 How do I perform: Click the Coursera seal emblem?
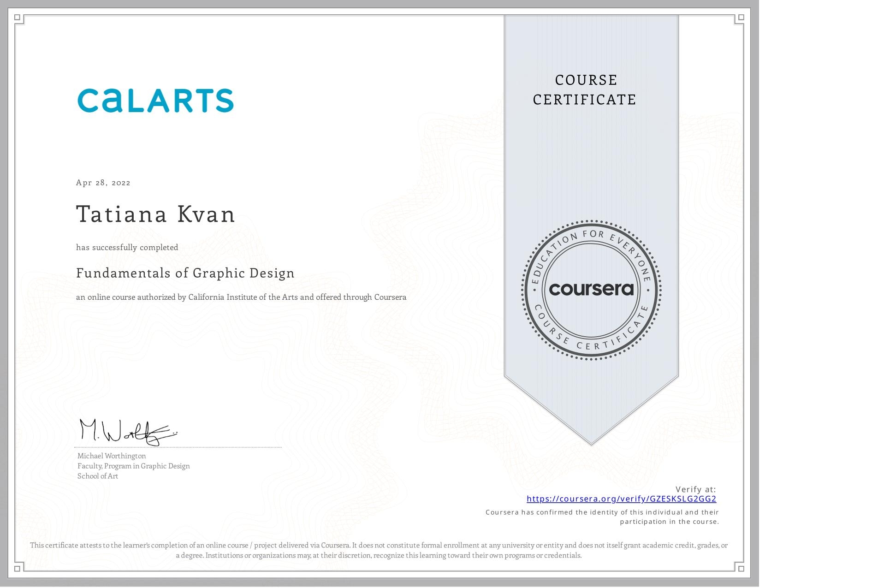[x=591, y=290]
